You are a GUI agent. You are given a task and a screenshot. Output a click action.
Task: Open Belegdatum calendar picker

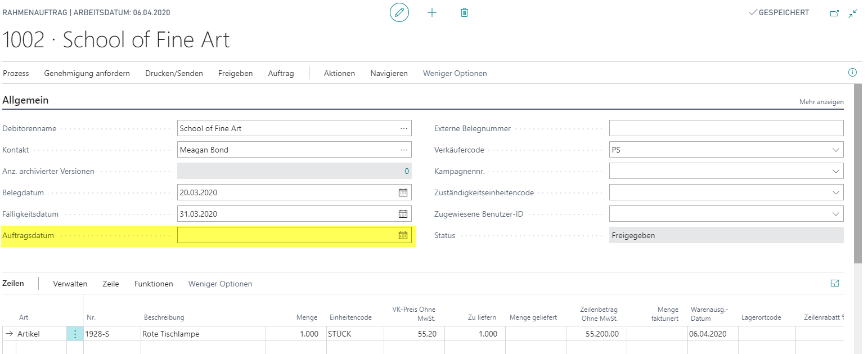coord(403,192)
